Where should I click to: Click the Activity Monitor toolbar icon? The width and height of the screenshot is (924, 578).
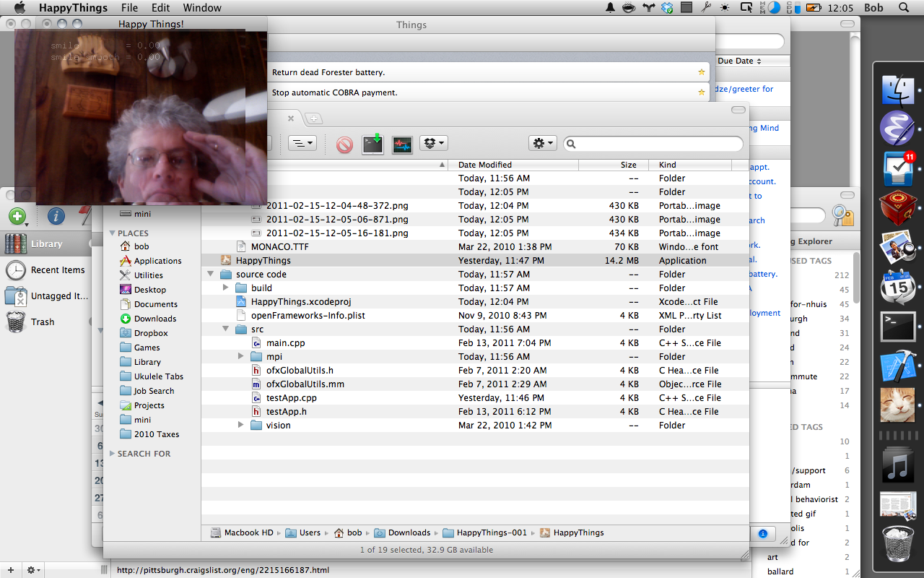(x=402, y=144)
